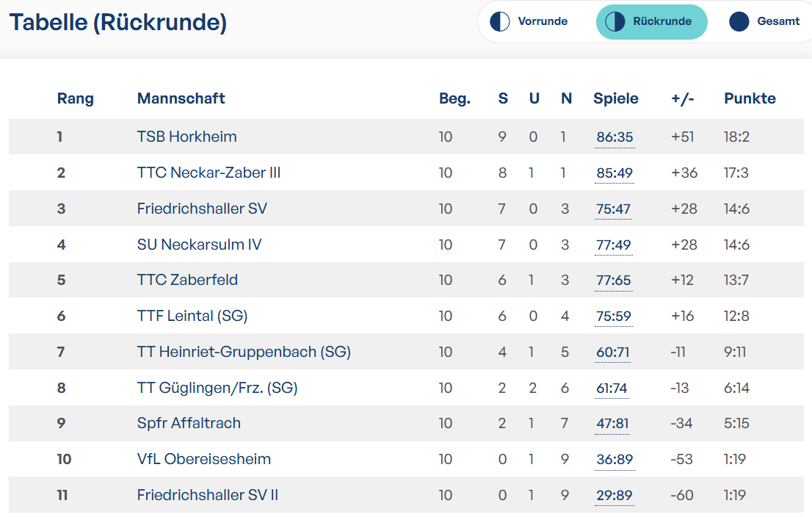The width and height of the screenshot is (812, 517).
Task: Click Friedrichshaller SV score 75:47
Action: pyautogui.click(x=614, y=209)
